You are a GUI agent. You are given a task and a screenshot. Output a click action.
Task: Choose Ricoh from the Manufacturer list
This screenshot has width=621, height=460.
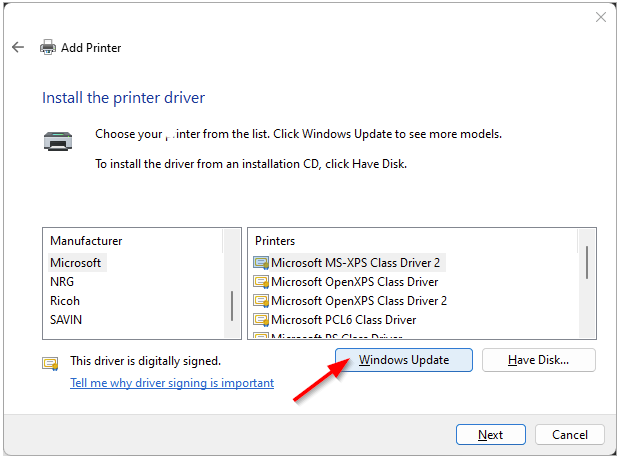[x=65, y=301]
